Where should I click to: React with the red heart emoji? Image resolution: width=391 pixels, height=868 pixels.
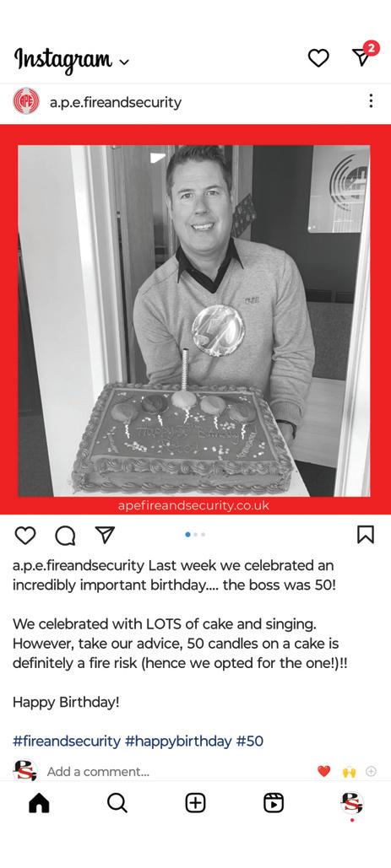click(324, 771)
